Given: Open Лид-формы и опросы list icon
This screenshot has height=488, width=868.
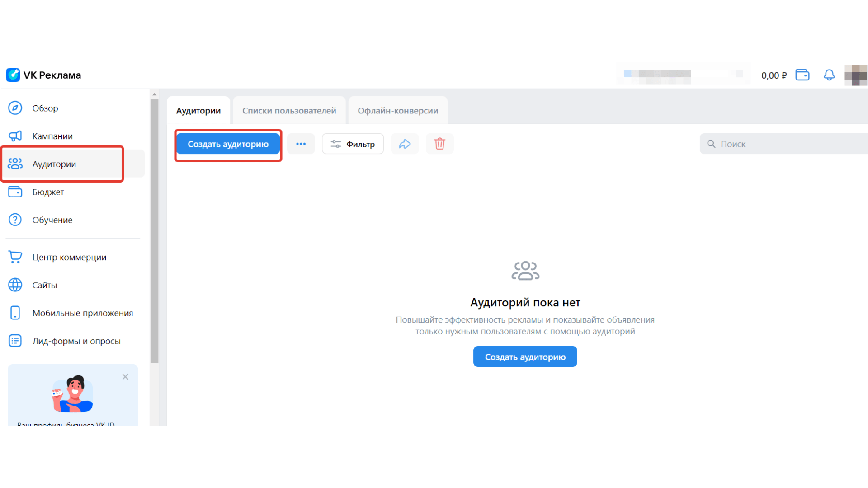Looking at the screenshot, I should [15, 341].
